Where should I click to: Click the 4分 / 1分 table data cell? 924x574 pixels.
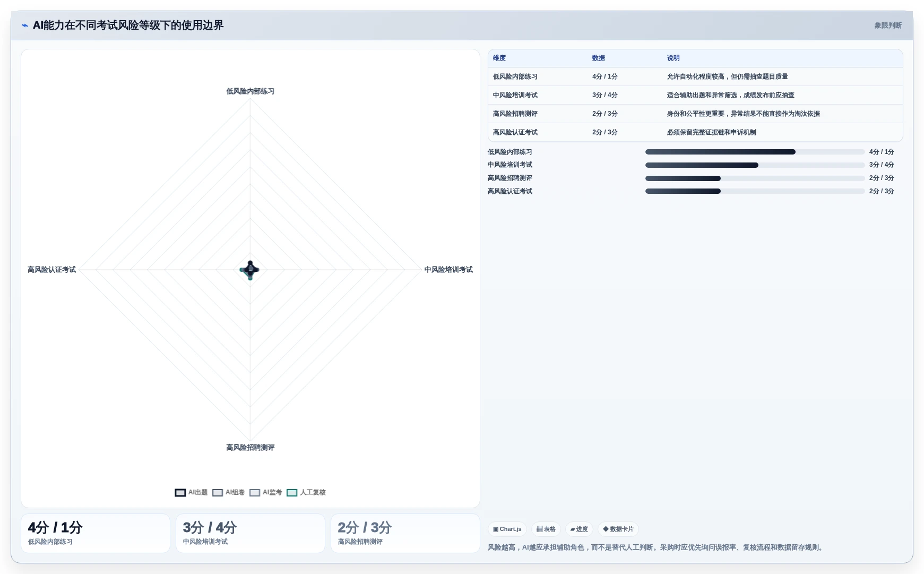coord(605,77)
